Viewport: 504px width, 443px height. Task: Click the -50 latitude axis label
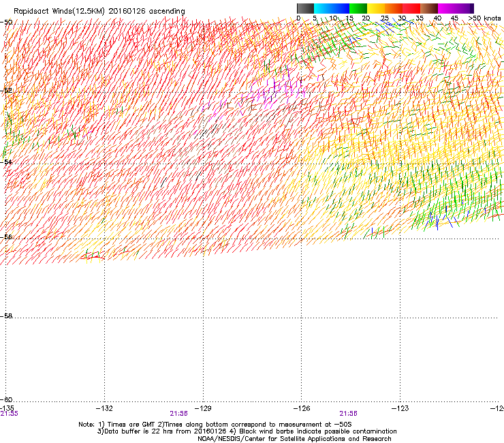[x=6, y=22]
